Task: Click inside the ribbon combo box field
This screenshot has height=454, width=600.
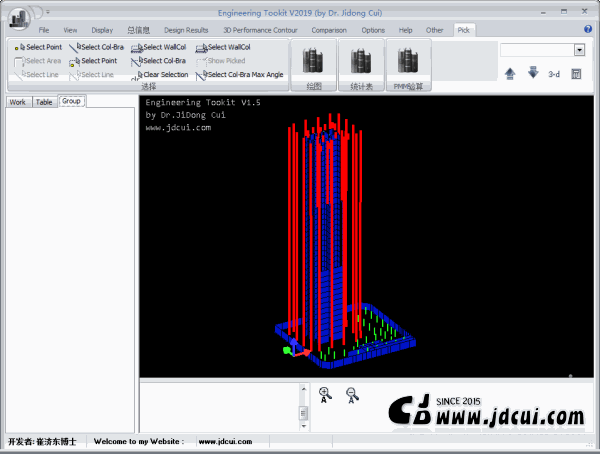Action: [x=537, y=50]
